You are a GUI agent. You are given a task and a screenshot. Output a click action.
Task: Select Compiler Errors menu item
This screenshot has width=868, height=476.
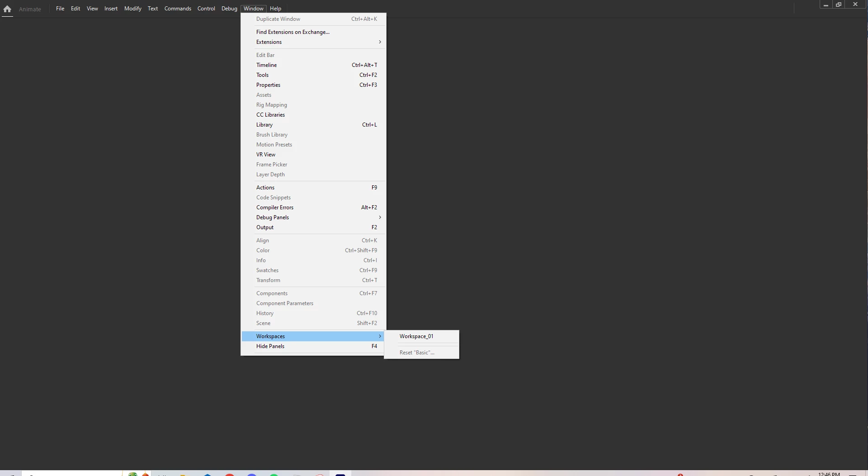tap(313, 207)
